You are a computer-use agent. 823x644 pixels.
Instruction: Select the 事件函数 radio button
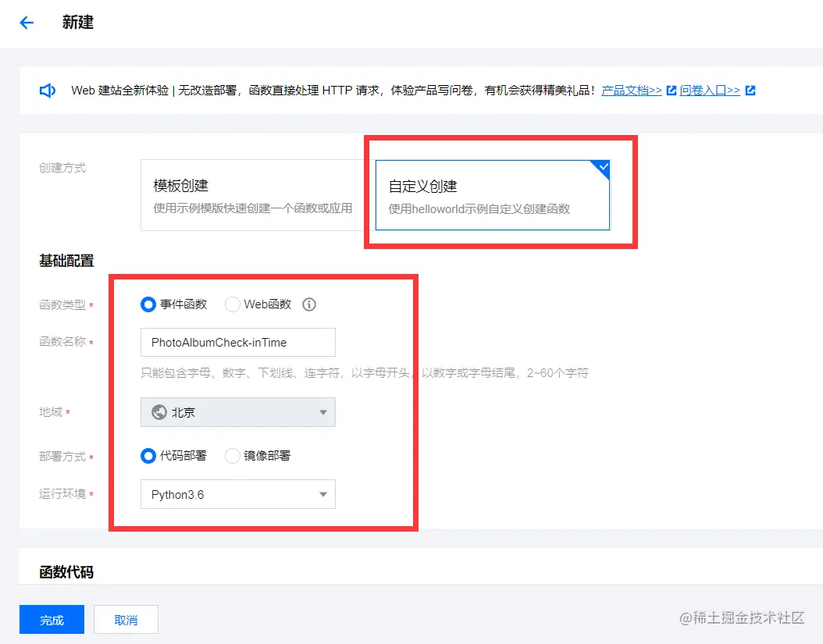(x=148, y=304)
